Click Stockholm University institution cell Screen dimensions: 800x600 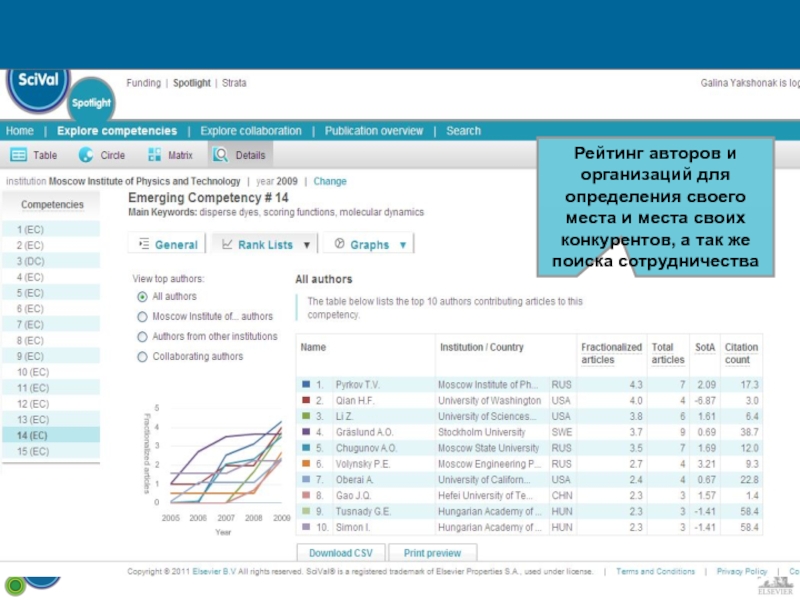[481, 432]
